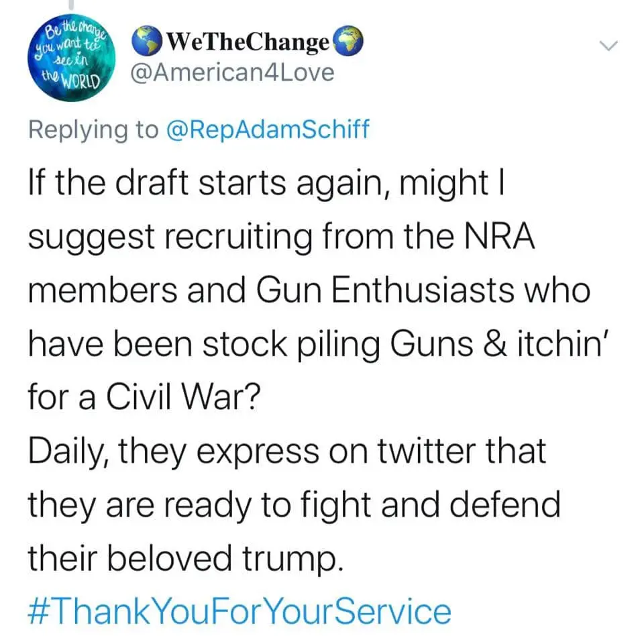Screen dimensions: 644x644
Task: Click the globe emoji after WeTheChange
Action: pyautogui.click(x=347, y=43)
